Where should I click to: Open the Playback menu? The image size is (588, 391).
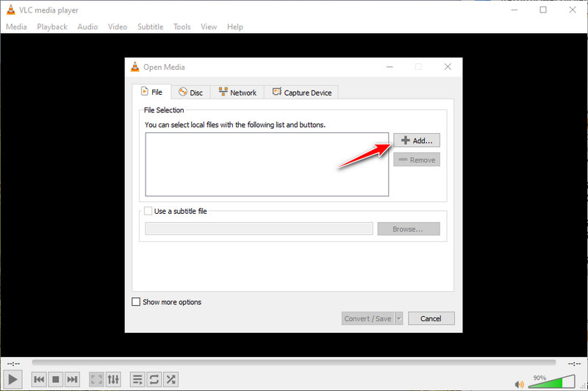[51, 26]
